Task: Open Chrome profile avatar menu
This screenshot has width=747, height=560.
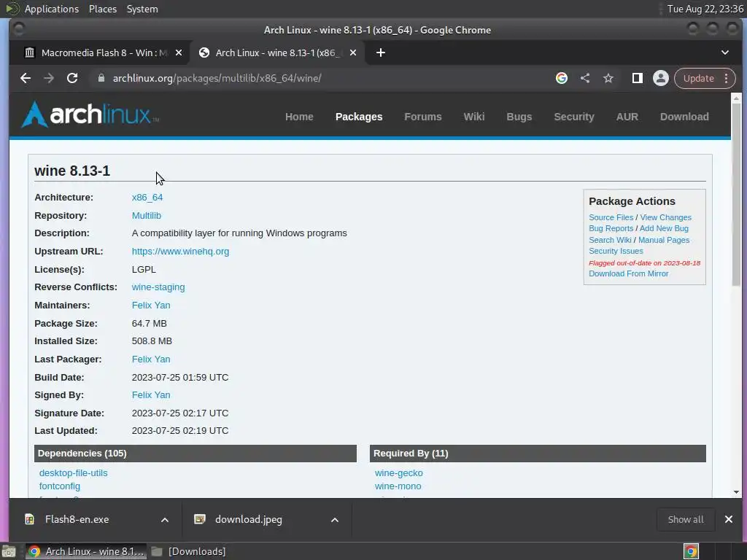Action: (x=661, y=78)
